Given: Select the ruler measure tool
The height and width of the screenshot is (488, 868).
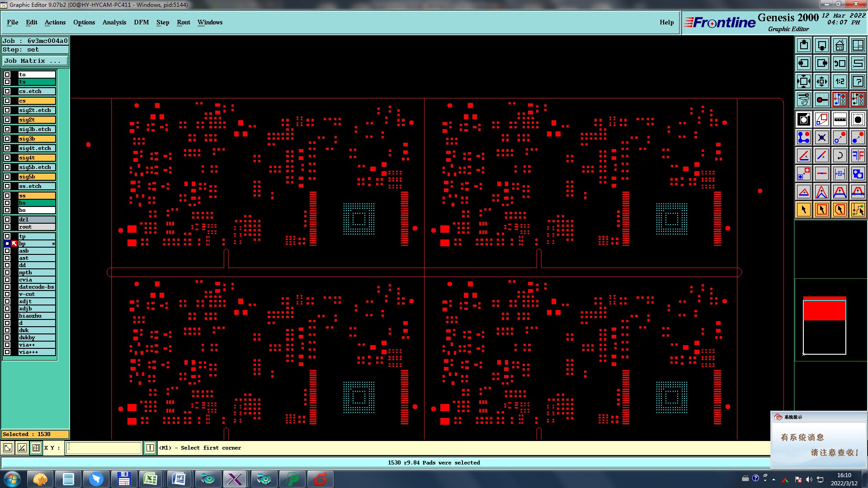Looking at the screenshot, I should tap(840, 119).
